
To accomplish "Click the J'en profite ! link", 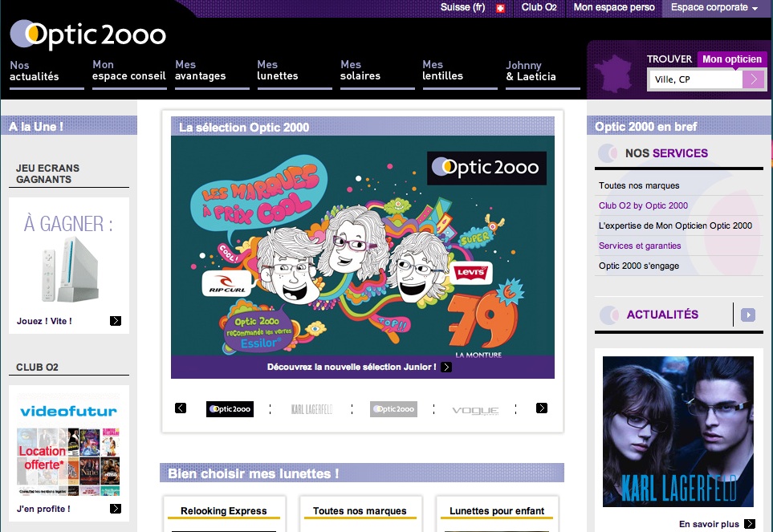I will 43,509.
